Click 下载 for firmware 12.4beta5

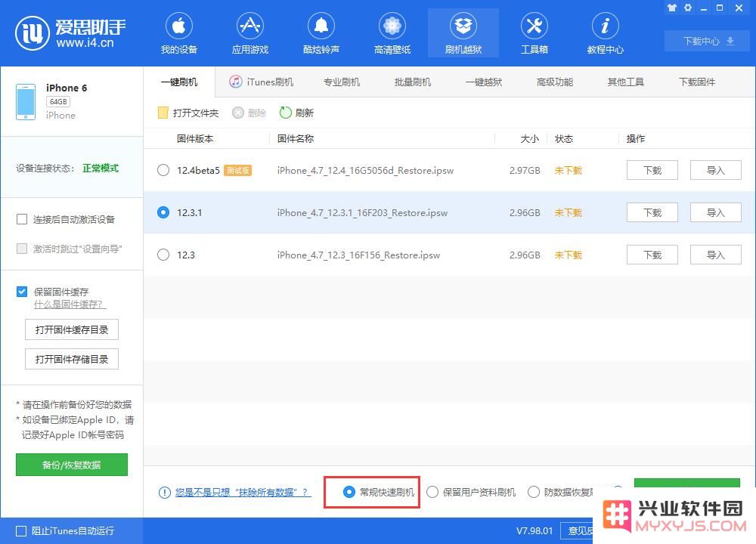[x=652, y=170]
